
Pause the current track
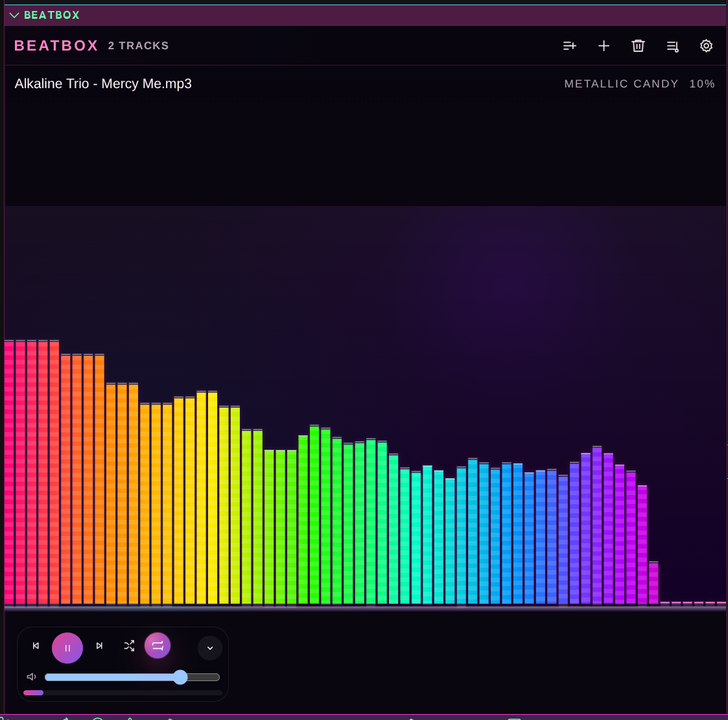click(x=67, y=647)
